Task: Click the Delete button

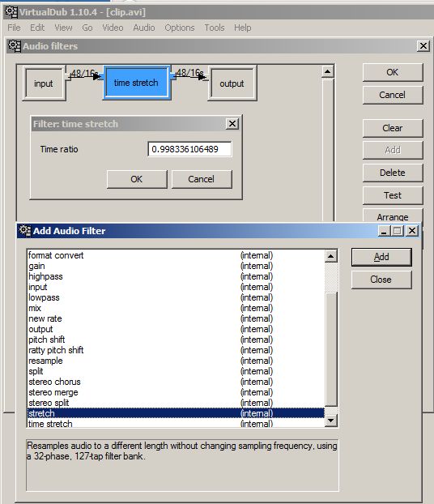Action: tap(393, 173)
